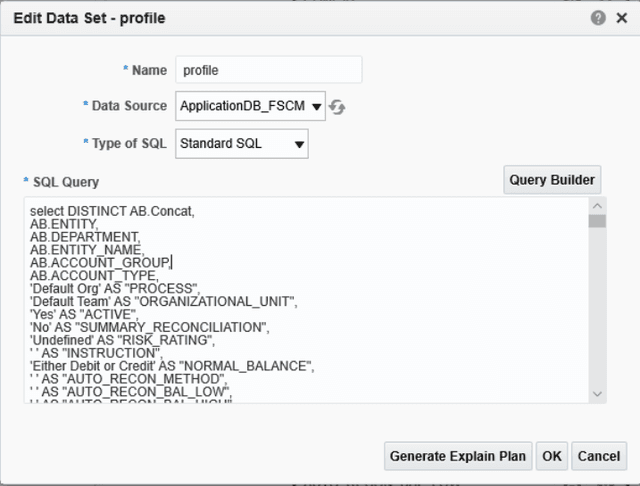Click scrollbar up arrow in SQL Query box
Viewport: 640px width, 486px height.
[597, 205]
